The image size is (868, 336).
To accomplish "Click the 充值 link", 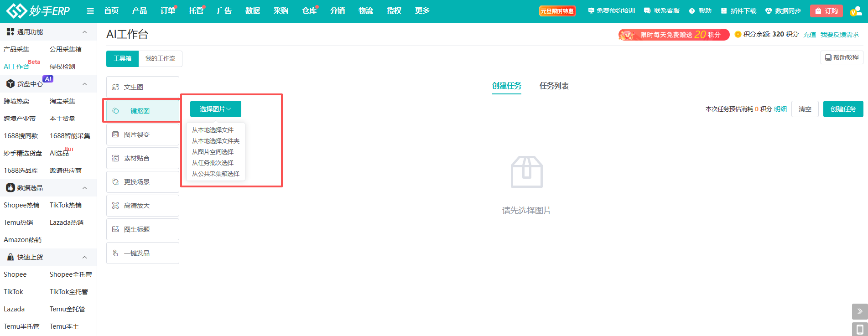I will coord(810,35).
